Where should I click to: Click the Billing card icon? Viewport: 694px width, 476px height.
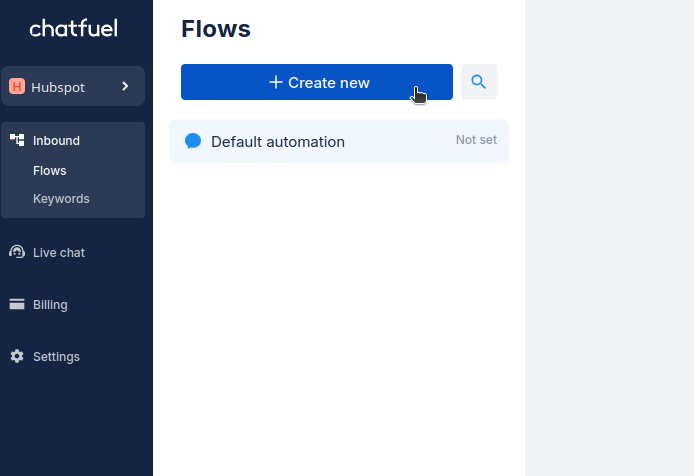pyautogui.click(x=17, y=304)
